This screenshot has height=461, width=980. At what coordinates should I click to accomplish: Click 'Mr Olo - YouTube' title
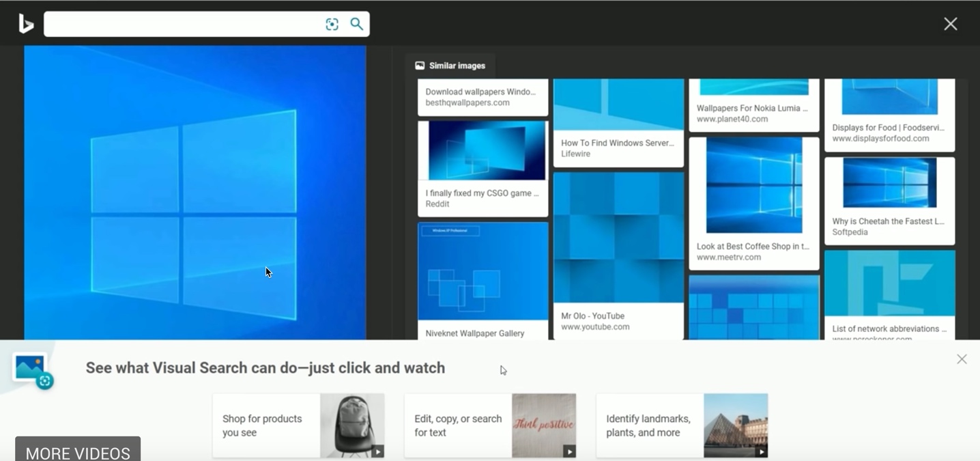(592, 316)
